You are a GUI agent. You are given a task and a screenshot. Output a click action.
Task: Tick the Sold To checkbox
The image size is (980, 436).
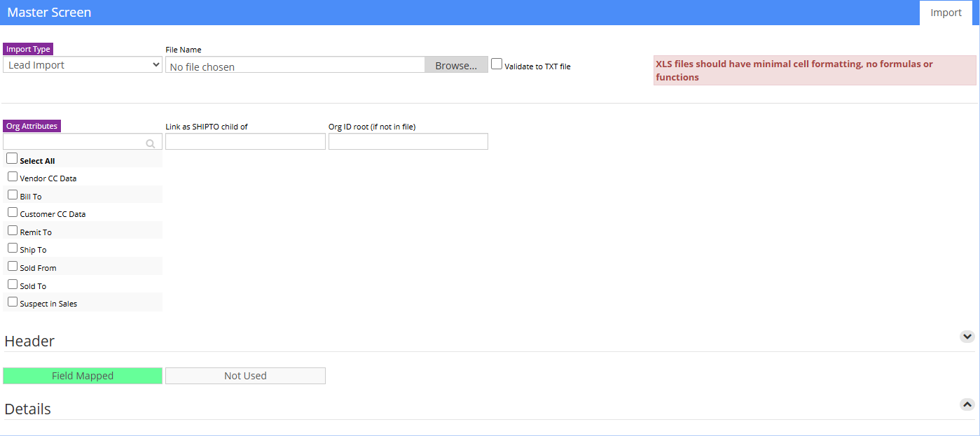coord(13,284)
